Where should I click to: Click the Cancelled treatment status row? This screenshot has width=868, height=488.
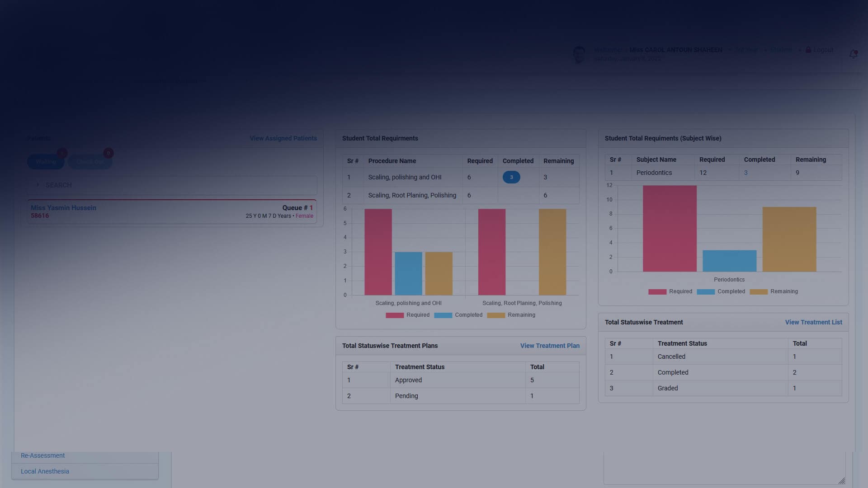(x=723, y=357)
